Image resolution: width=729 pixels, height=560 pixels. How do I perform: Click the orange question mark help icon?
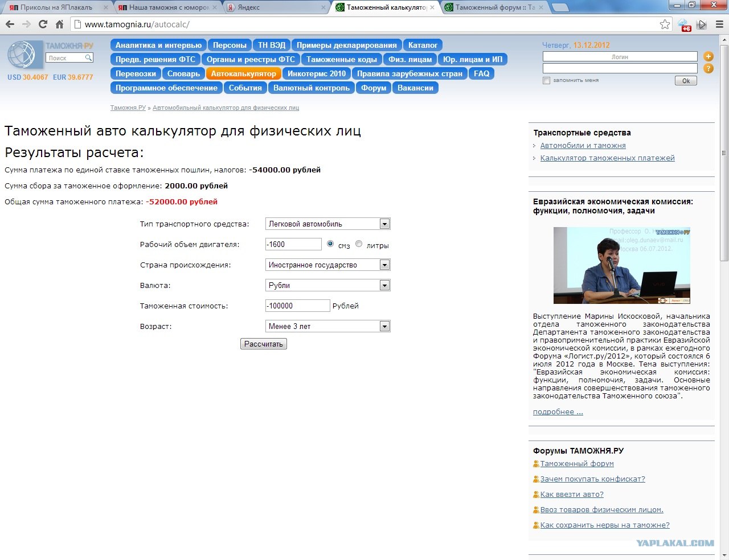[x=708, y=69]
